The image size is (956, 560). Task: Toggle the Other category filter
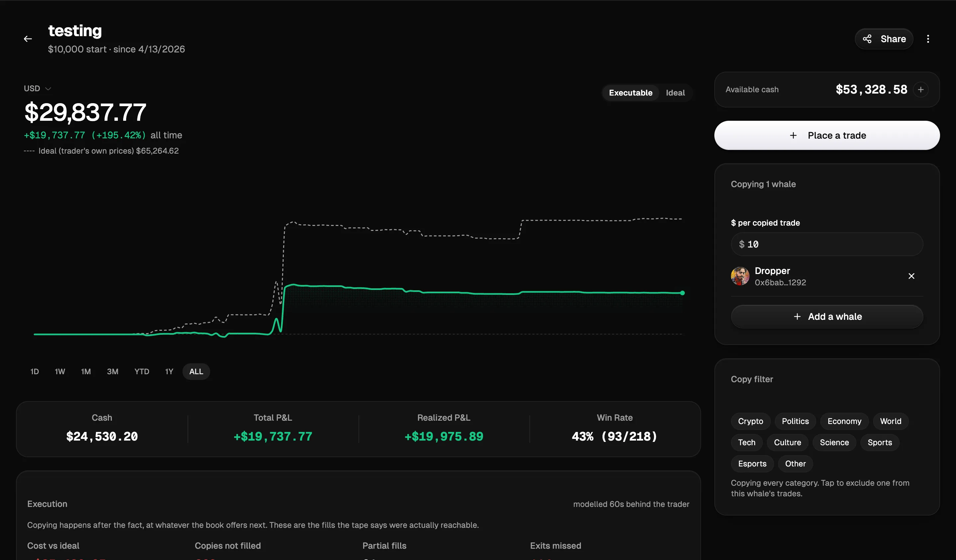pos(795,464)
